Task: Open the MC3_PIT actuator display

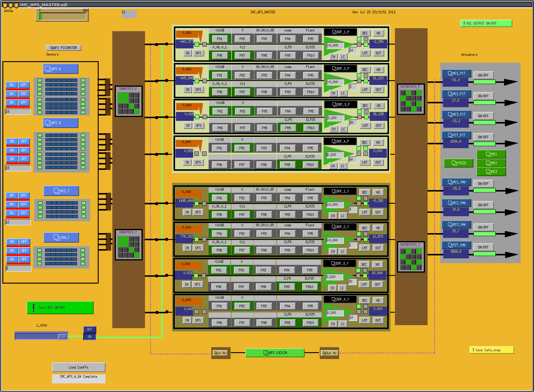Action: point(456,114)
